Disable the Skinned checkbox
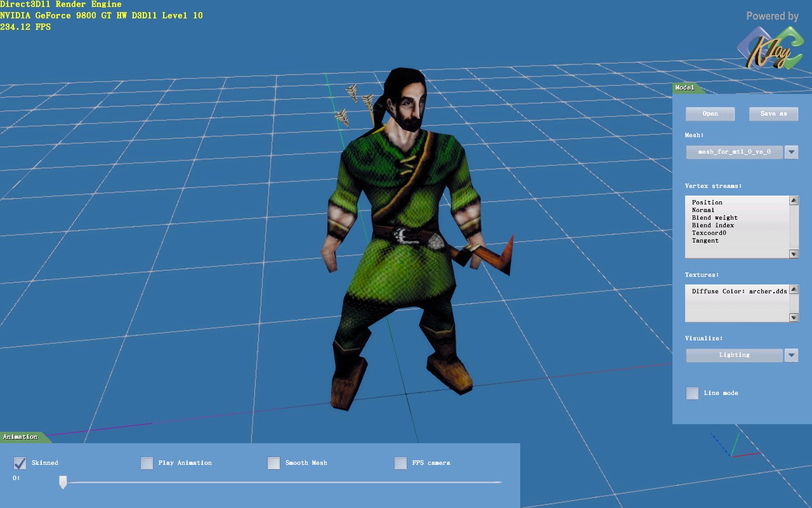 click(20, 463)
